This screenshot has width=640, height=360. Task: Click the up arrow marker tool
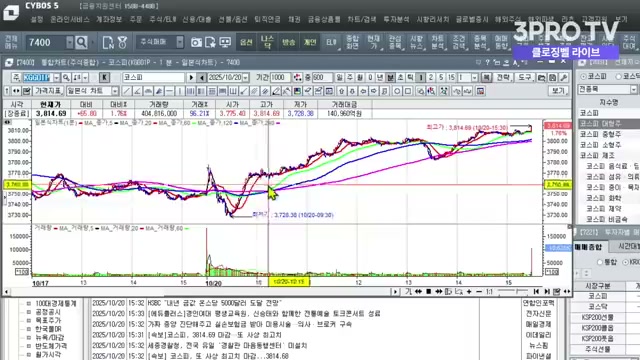[x=341, y=91]
